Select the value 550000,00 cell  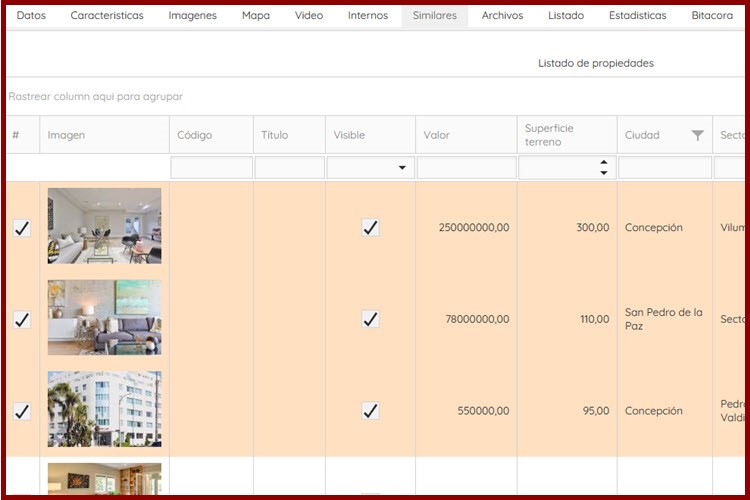pyautogui.click(x=483, y=411)
